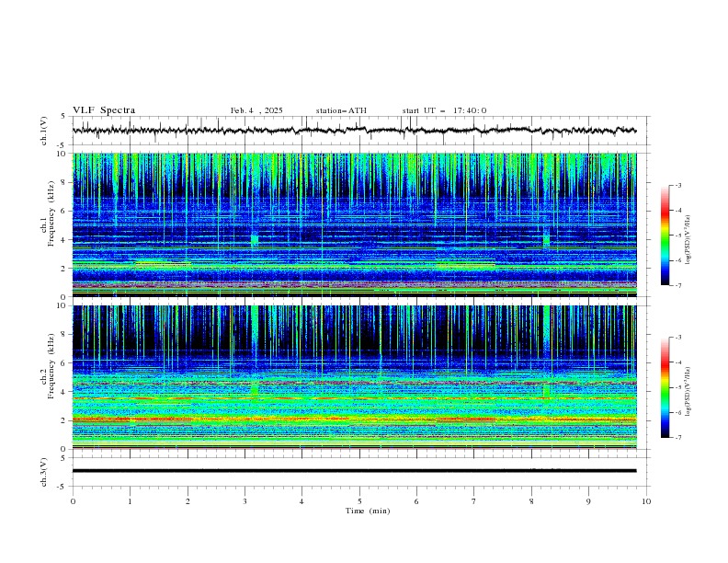Click the ch.2 "Frequency (kHz)" axis label
The image size is (728, 563).
coord(51,366)
